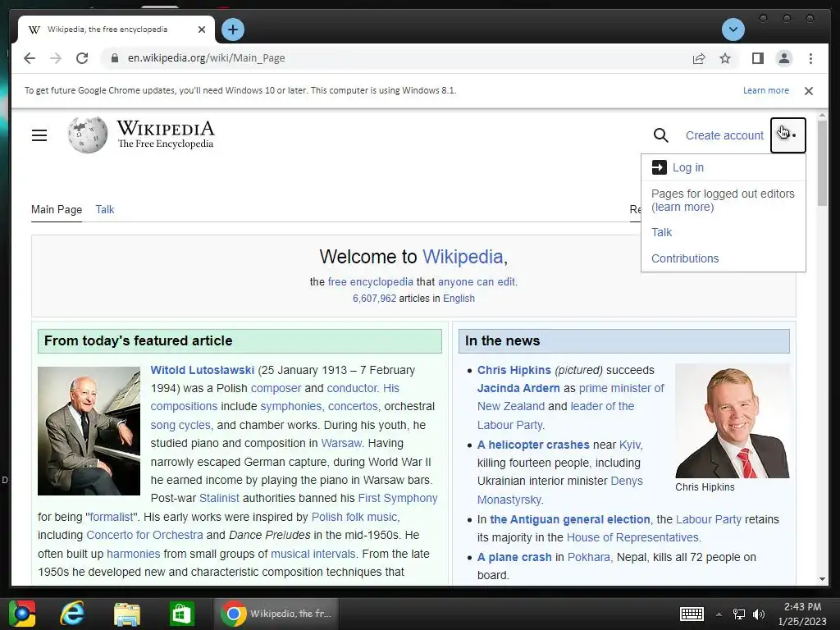The height and width of the screenshot is (630, 840).
Task: Open the Warsaw link
Action: 341,443
